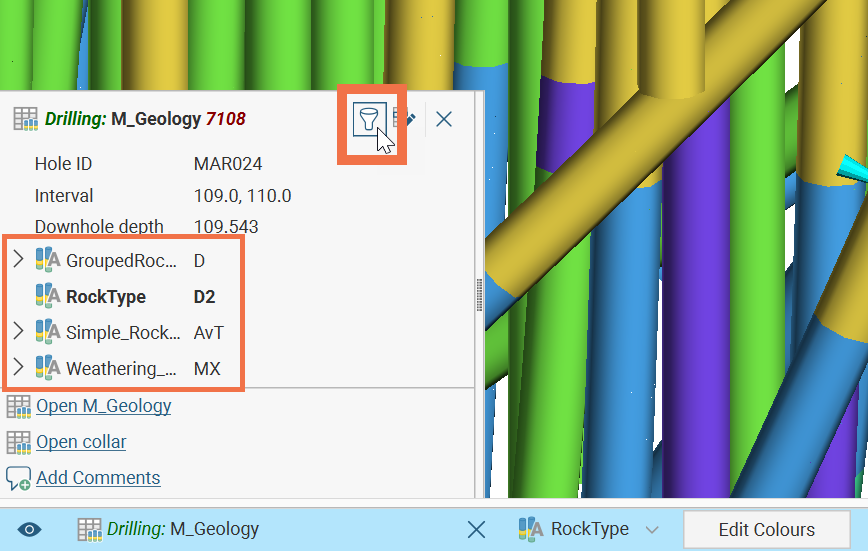Viewport: 868px width, 551px height.
Task: Expand the GroupedRock row
Action: tap(18, 260)
